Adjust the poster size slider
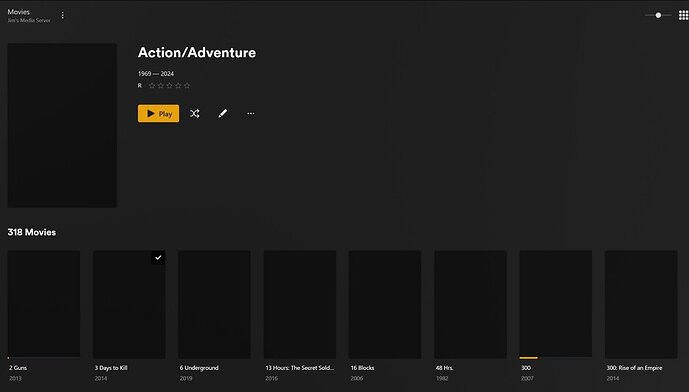 tap(658, 15)
